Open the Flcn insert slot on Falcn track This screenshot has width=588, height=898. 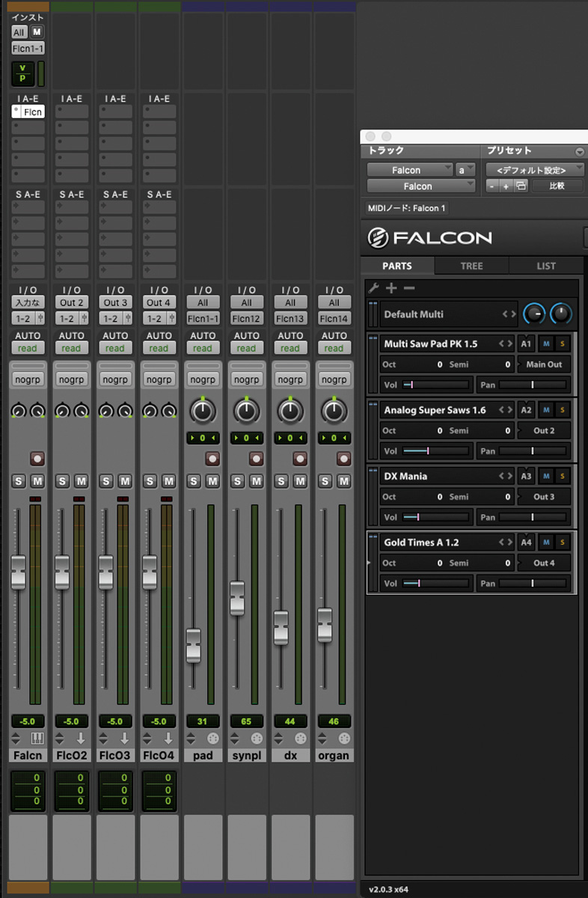coord(28,112)
